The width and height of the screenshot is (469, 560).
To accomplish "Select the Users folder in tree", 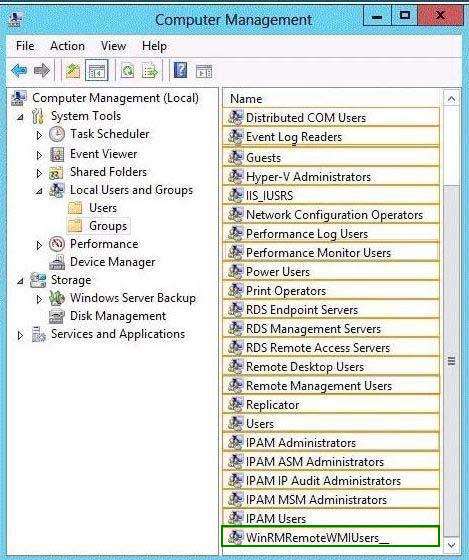I will [103, 208].
